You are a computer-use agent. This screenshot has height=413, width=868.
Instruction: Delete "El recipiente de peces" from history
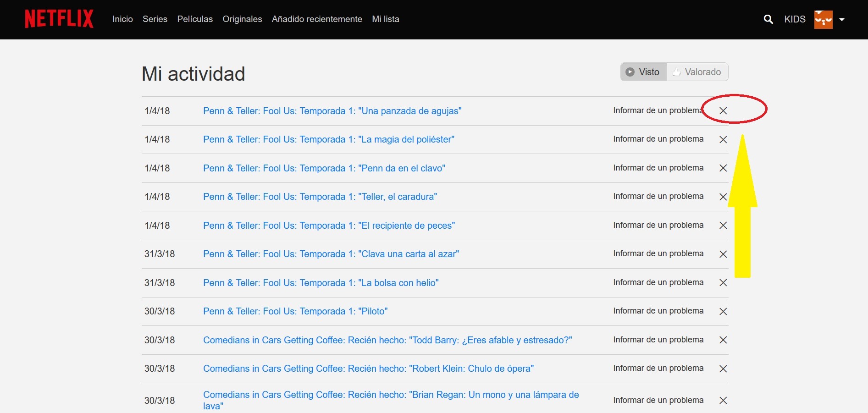723,226
